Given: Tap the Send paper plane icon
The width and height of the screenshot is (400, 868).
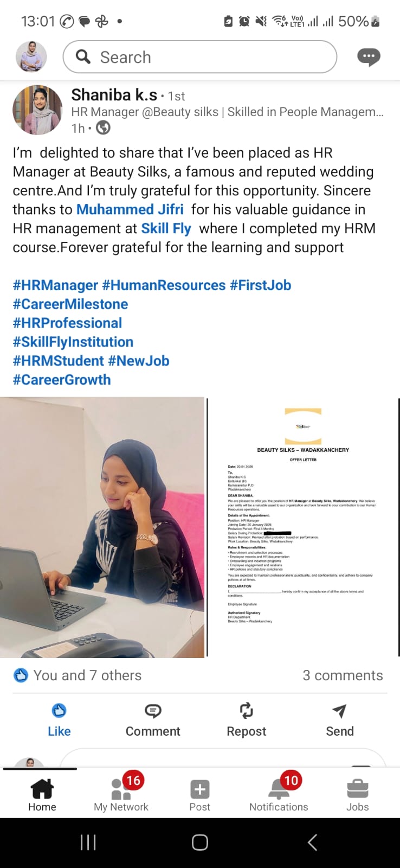Looking at the screenshot, I should point(339,711).
